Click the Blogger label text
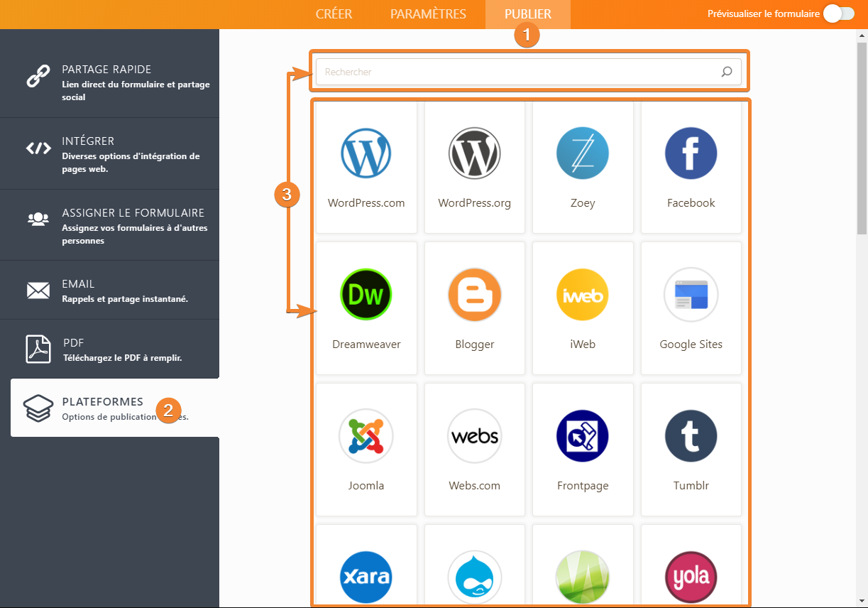This screenshot has width=868, height=608. tap(475, 344)
